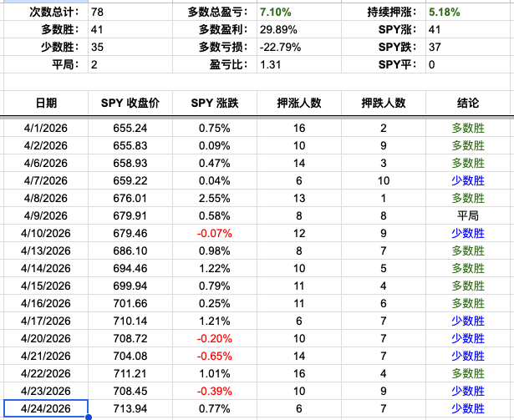This screenshot has width=514, height=420.
Task: Select 押跌人数 value 5 on 4/14/2026
Action: pos(384,268)
